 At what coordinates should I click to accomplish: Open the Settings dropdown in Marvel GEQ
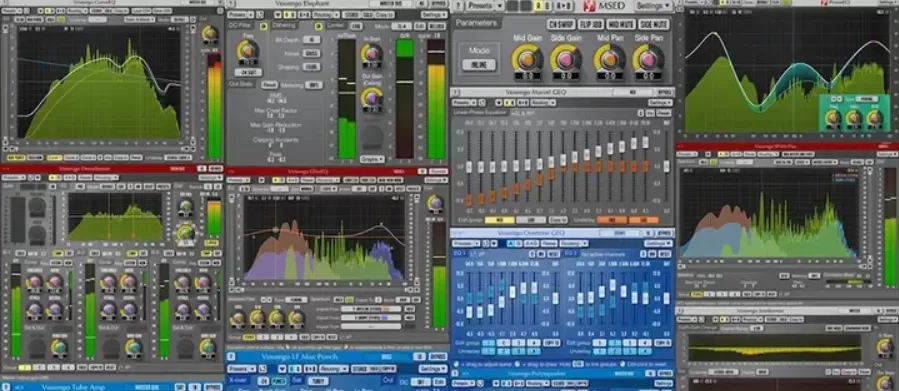tap(660, 103)
